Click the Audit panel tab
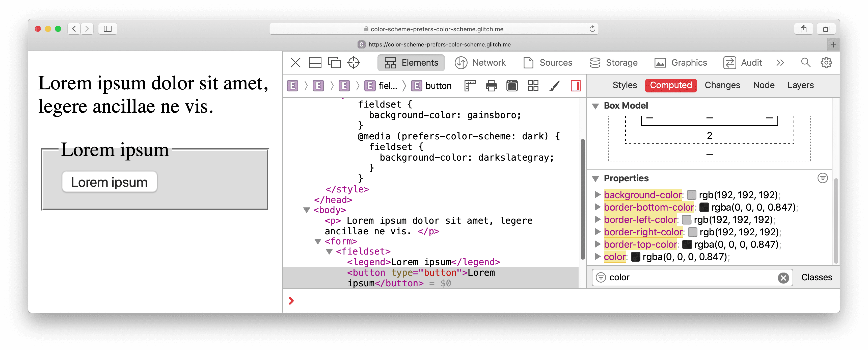This screenshot has height=350, width=868. coord(750,63)
